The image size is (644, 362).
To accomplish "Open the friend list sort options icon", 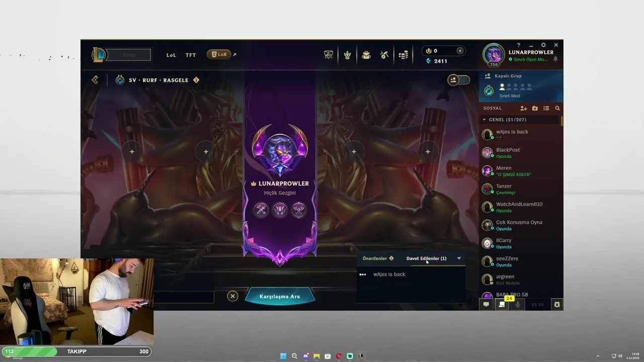I will point(546,108).
